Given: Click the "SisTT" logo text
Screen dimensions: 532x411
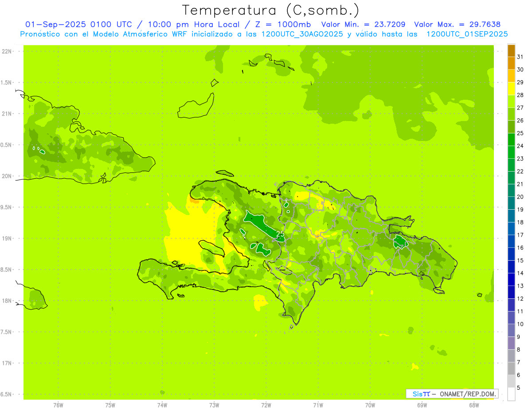Looking at the screenshot, I should pyautogui.click(x=421, y=394).
